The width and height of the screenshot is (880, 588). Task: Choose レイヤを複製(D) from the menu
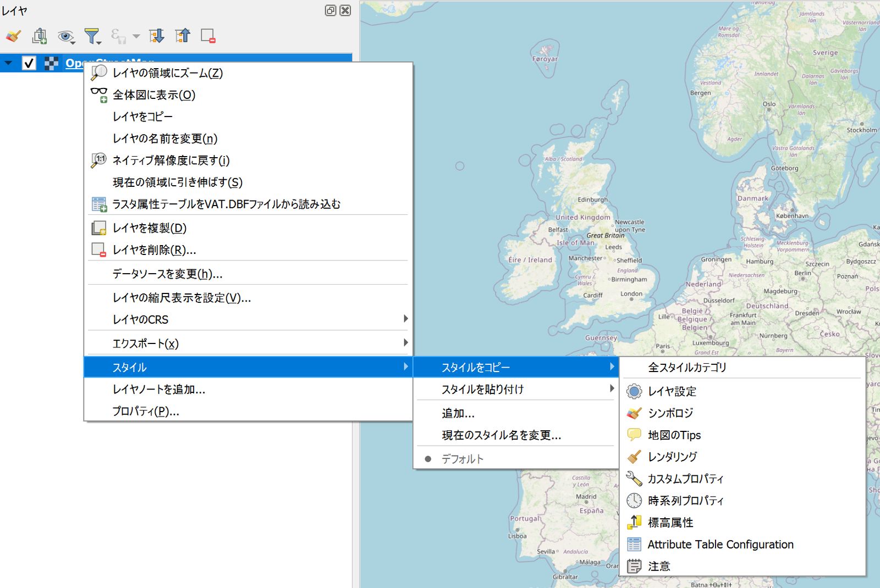pos(248,228)
